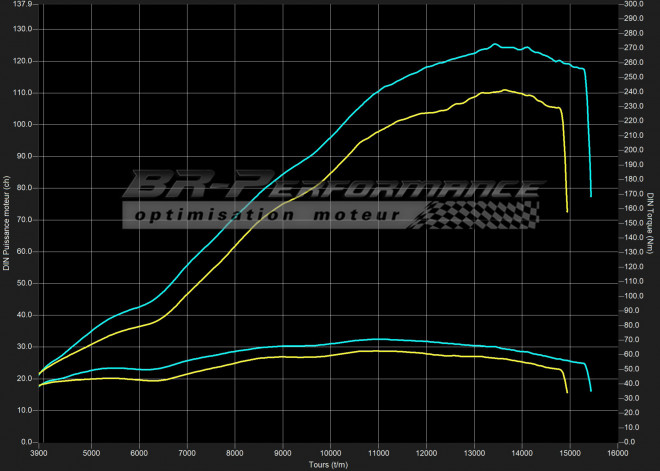Click the 100.0 value on the power axis
Image resolution: width=660 pixels, height=471 pixels.
pos(22,125)
